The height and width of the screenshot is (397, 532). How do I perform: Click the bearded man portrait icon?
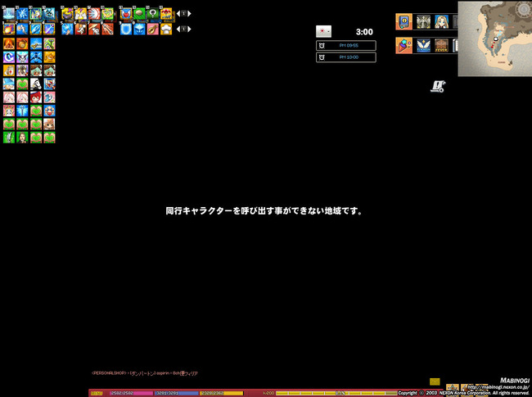(x=22, y=138)
